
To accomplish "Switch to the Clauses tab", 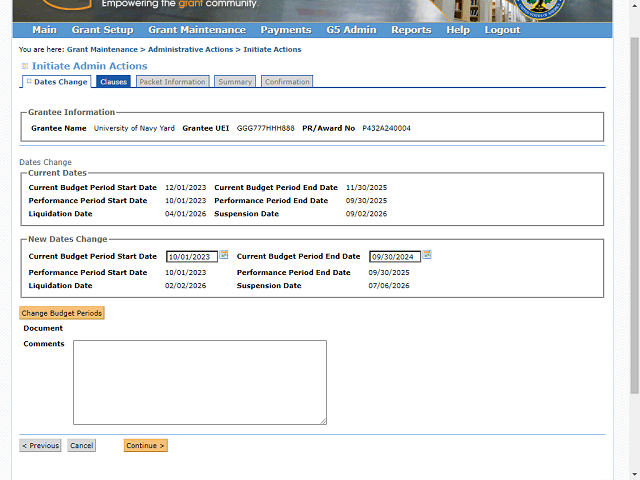I will tap(113, 82).
